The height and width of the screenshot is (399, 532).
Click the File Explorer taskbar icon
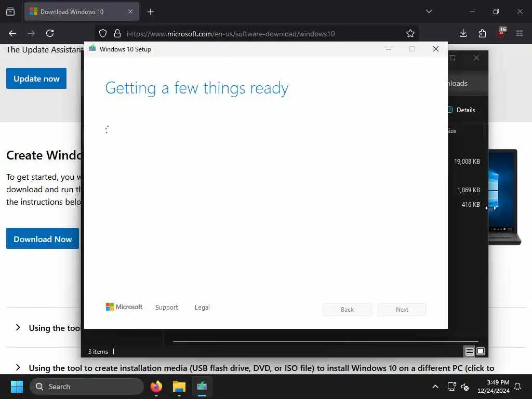[x=179, y=387]
